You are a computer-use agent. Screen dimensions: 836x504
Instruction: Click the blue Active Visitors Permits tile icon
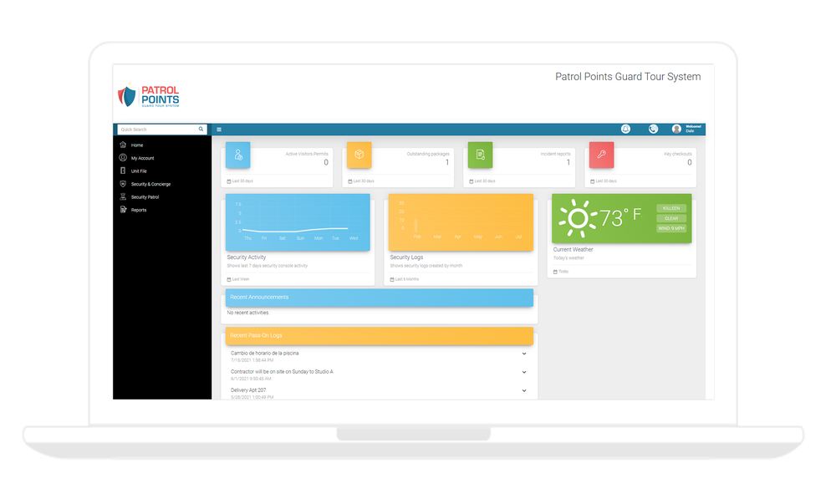pos(237,155)
